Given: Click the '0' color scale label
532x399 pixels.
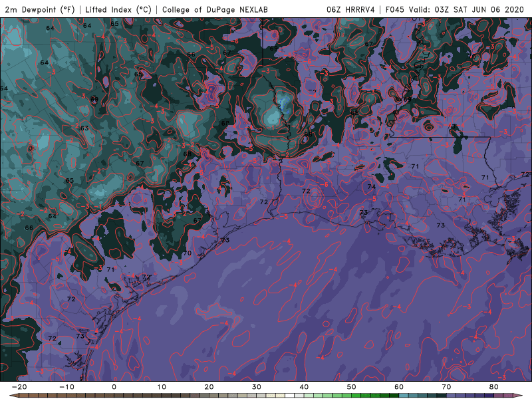Looking at the screenshot, I should pos(114,387).
